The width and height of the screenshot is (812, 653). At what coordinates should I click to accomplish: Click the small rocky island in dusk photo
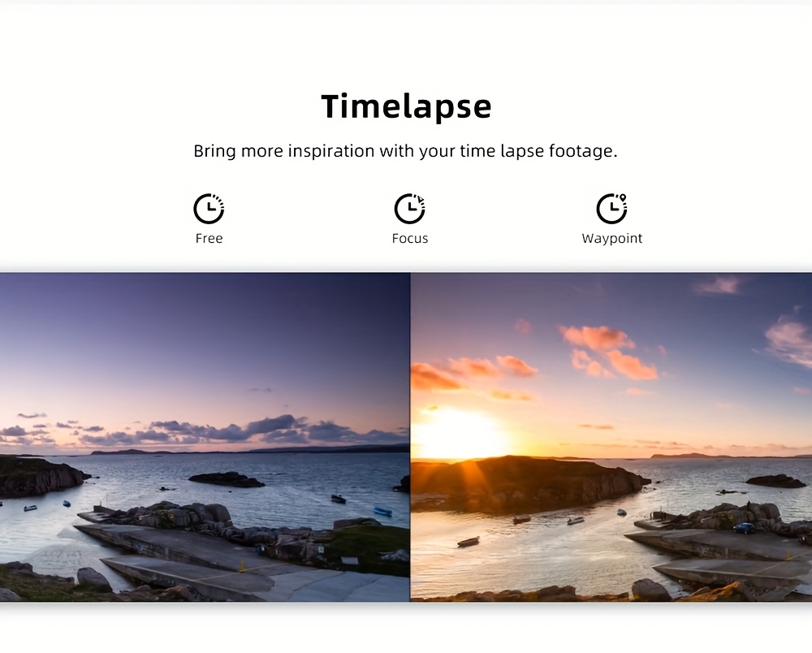click(227, 479)
